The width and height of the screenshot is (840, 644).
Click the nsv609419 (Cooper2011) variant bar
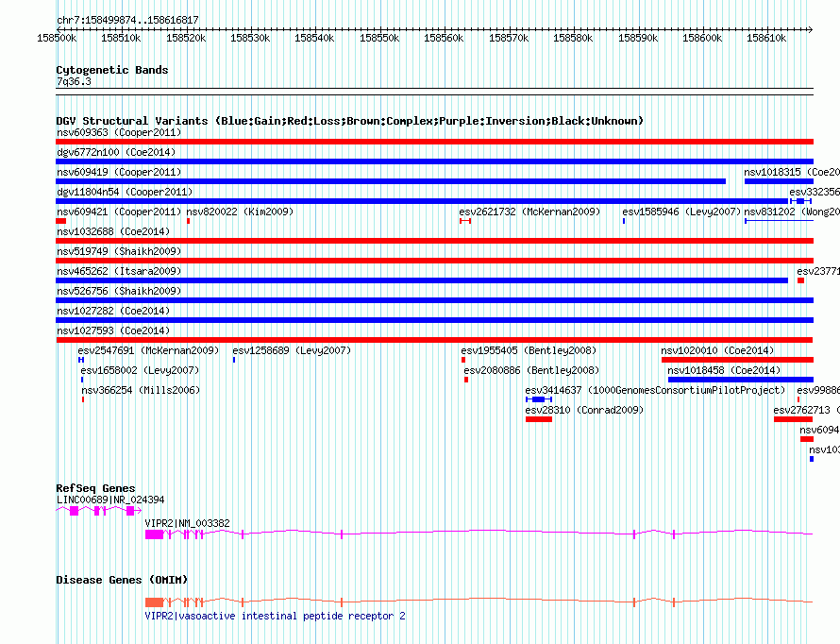(x=391, y=181)
